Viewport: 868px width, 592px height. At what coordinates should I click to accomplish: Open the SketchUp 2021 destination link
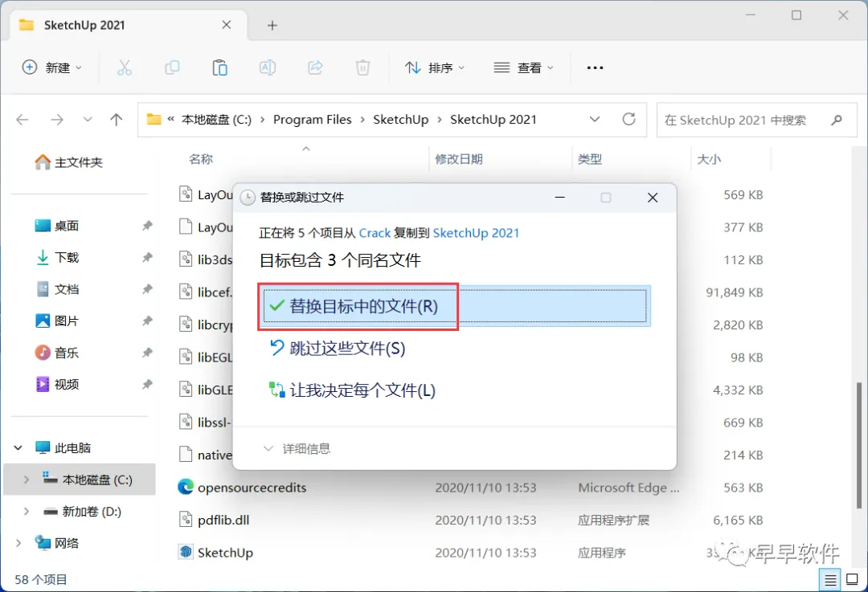pos(476,233)
